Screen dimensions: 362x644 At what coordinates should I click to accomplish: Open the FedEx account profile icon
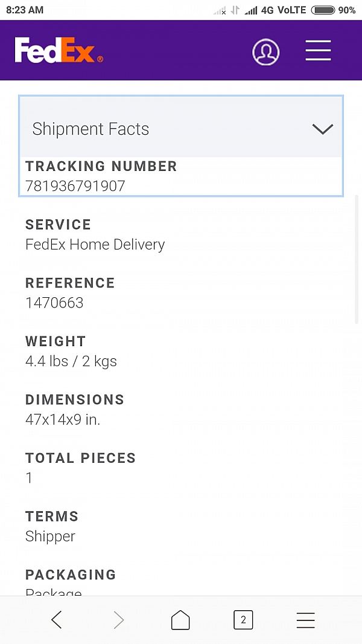(x=265, y=53)
